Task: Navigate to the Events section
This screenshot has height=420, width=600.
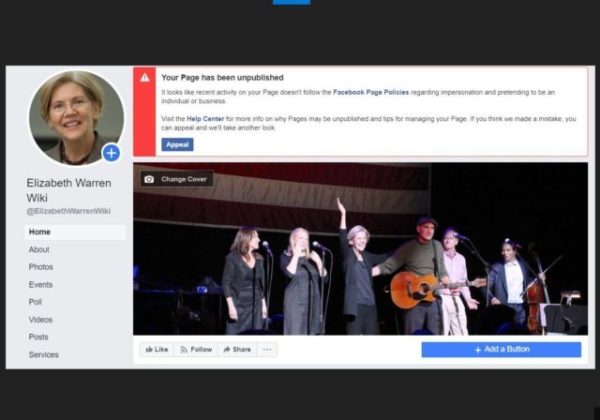Action: tap(41, 284)
